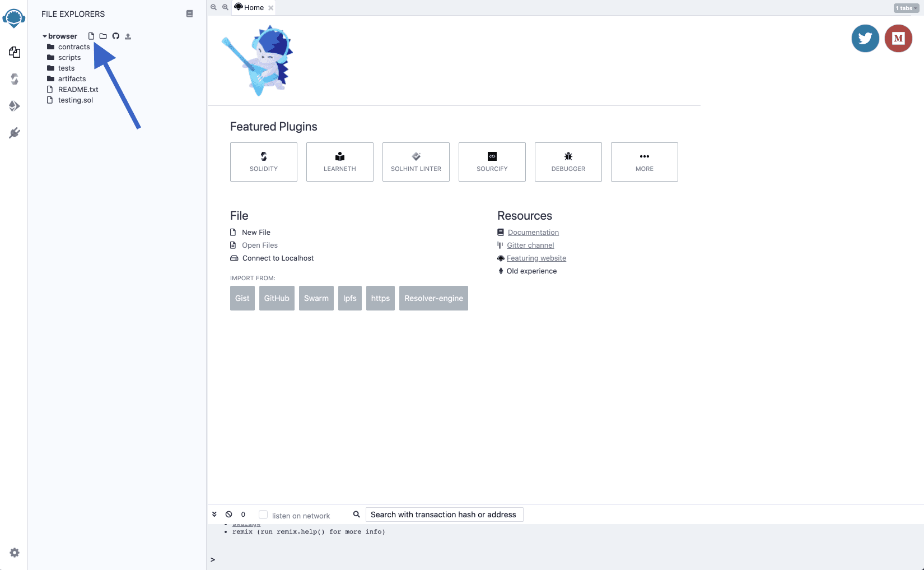Activate the Solhint Linter plugin
Image resolution: width=924 pixels, height=570 pixels.
pos(416,162)
